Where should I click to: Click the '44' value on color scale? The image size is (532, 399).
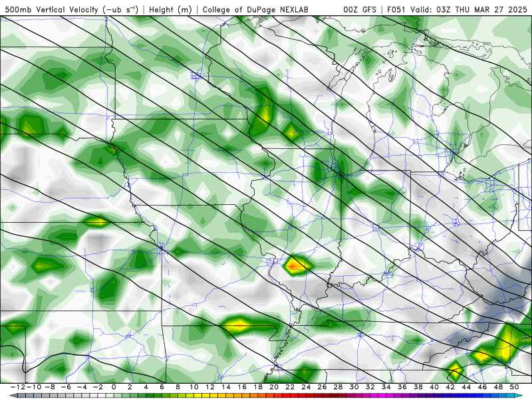point(467,387)
